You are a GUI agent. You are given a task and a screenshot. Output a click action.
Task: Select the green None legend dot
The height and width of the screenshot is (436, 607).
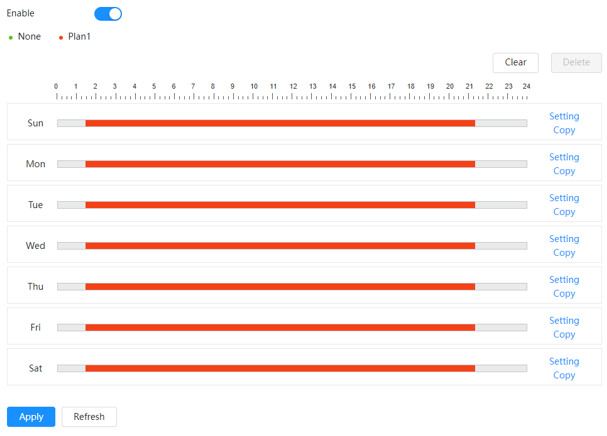[x=11, y=38]
